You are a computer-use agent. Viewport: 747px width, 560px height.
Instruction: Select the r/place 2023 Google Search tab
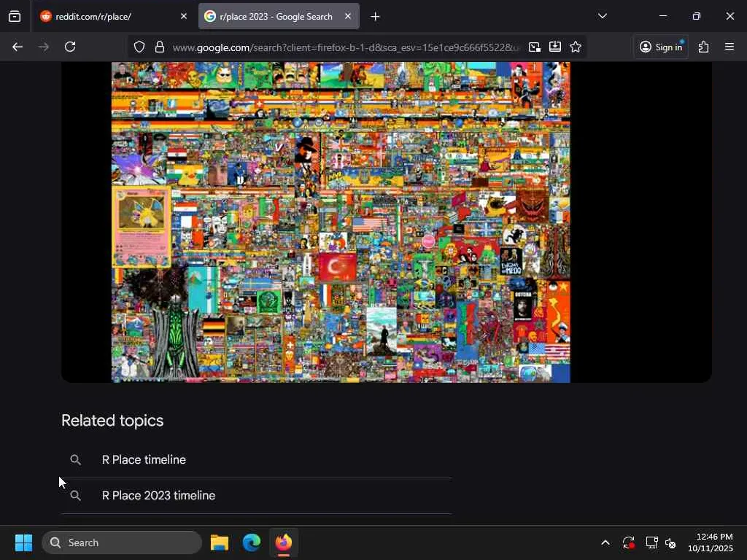[279, 16]
